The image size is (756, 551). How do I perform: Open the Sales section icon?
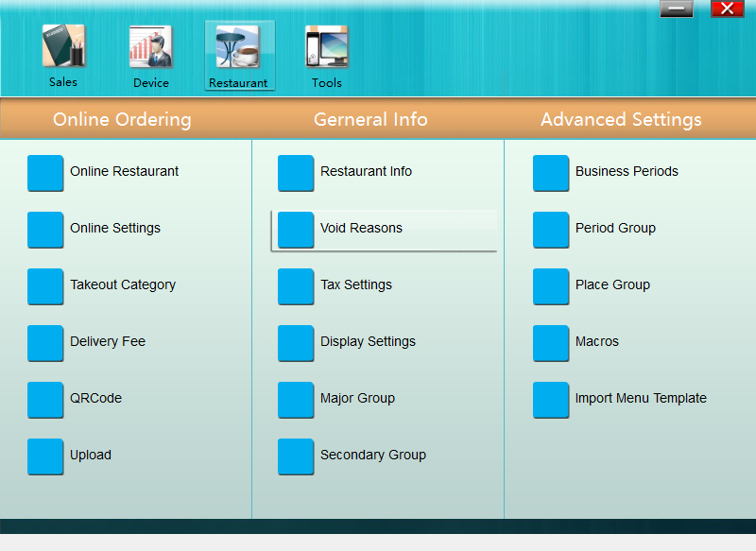tap(63, 45)
